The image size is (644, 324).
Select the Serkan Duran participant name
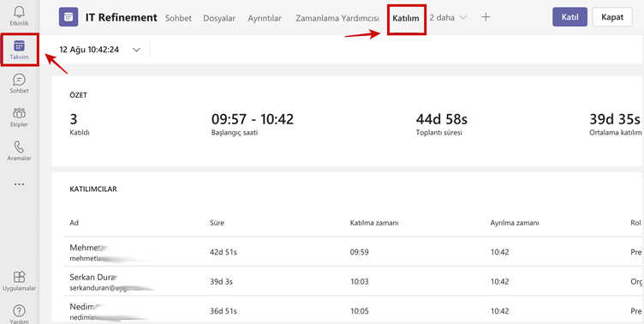pyautogui.click(x=93, y=277)
